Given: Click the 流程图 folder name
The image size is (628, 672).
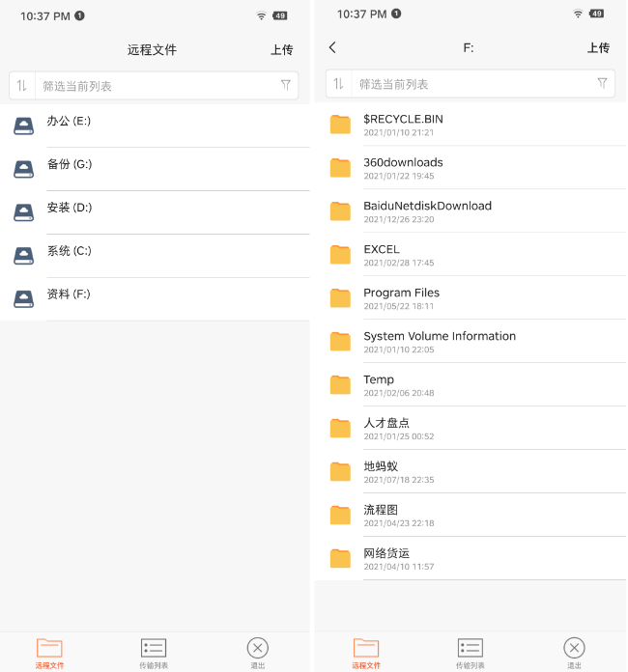Looking at the screenshot, I should 381,510.
